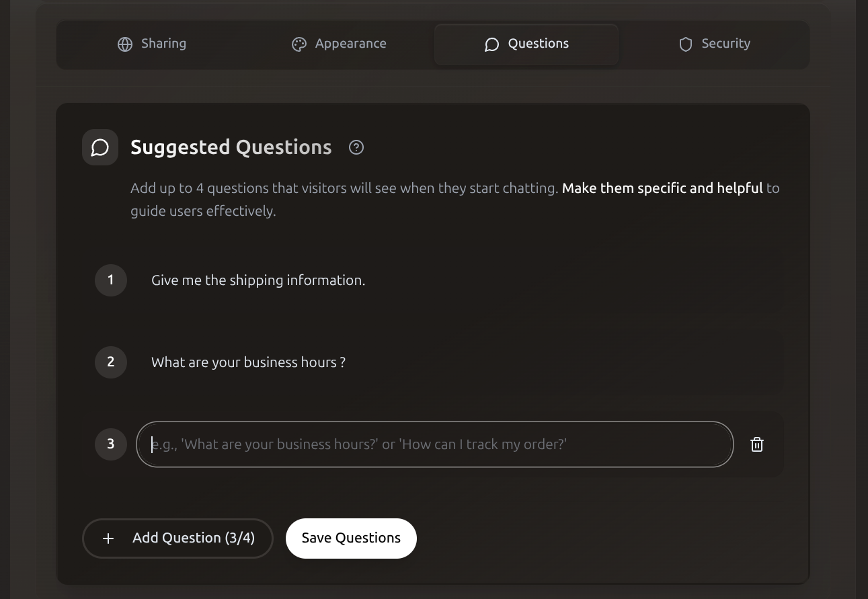
Task: Switch to the Sharing tab
Action: click(x=152, y=43)
